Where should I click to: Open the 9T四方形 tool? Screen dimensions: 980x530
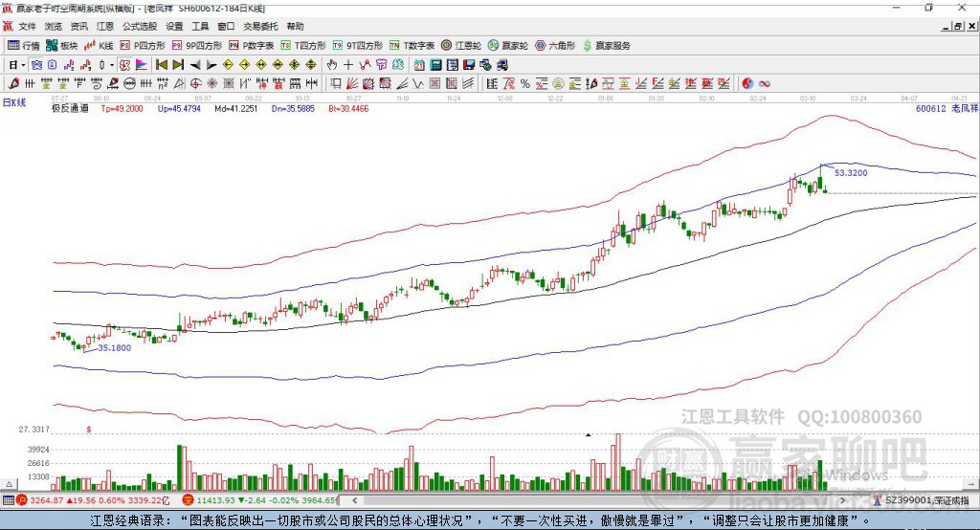click(358, 46)
